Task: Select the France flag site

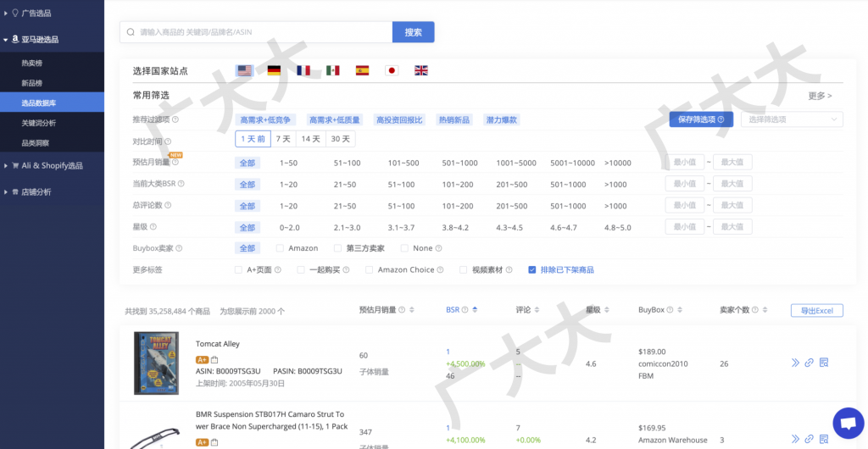Action: (x=303, y=70)
